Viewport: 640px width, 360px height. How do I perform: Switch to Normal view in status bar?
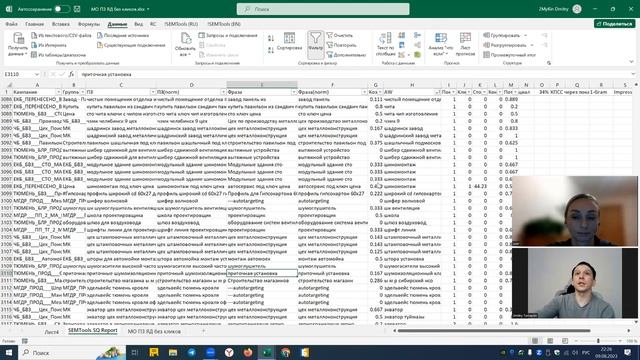tap(535, 341)
